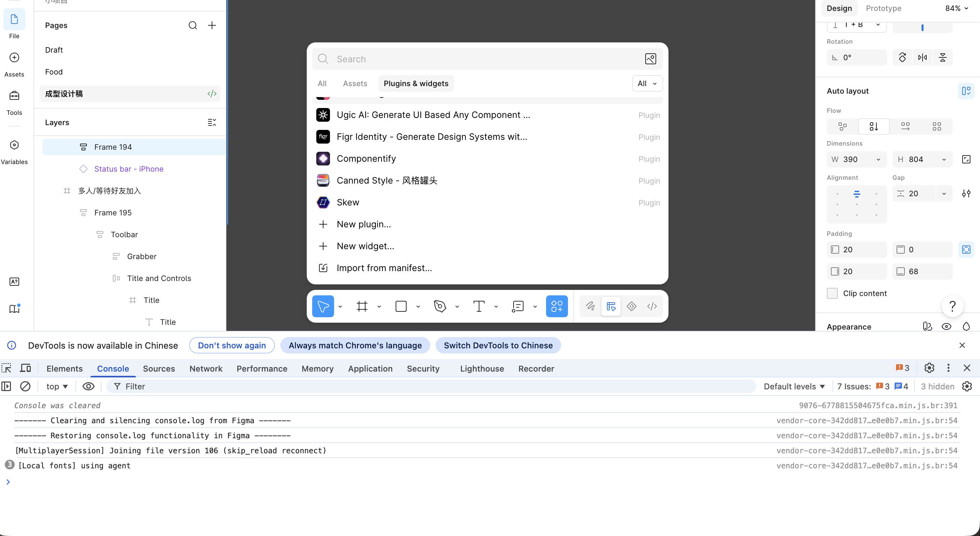Select the Assets tab in plugins panel
Image resolution: width=980 pixels, height=536 pixels.
point(355,84)
